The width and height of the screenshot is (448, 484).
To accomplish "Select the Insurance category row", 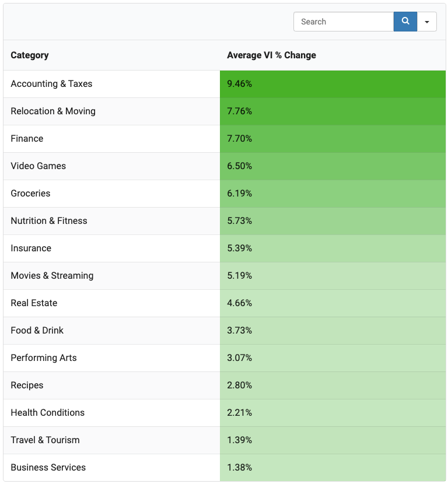I will pos(225,248).
